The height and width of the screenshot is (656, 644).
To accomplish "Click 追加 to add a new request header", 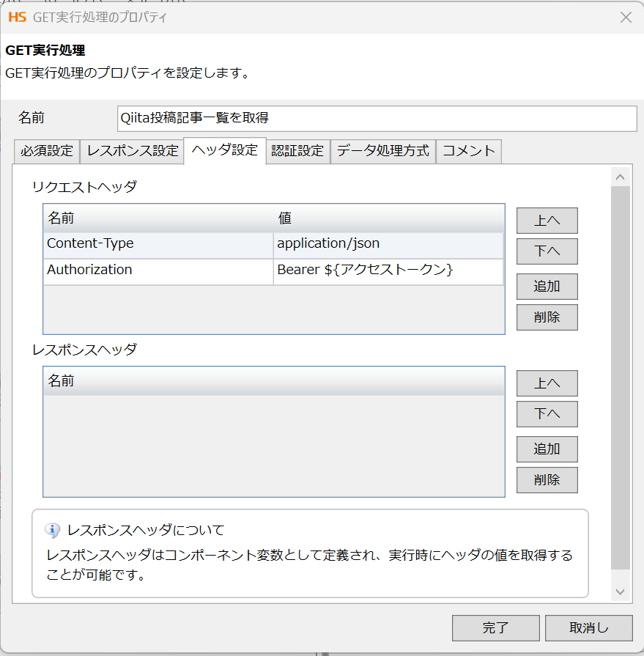I will 547,286.
